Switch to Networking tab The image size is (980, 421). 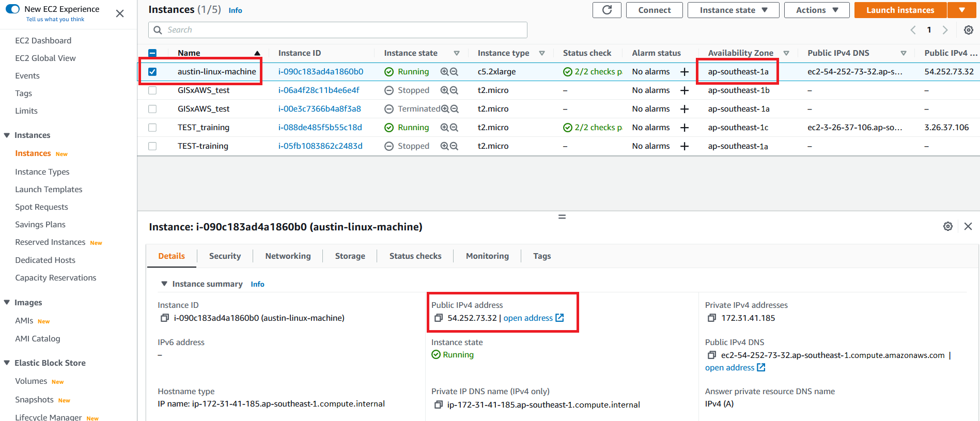click(288, 256)
